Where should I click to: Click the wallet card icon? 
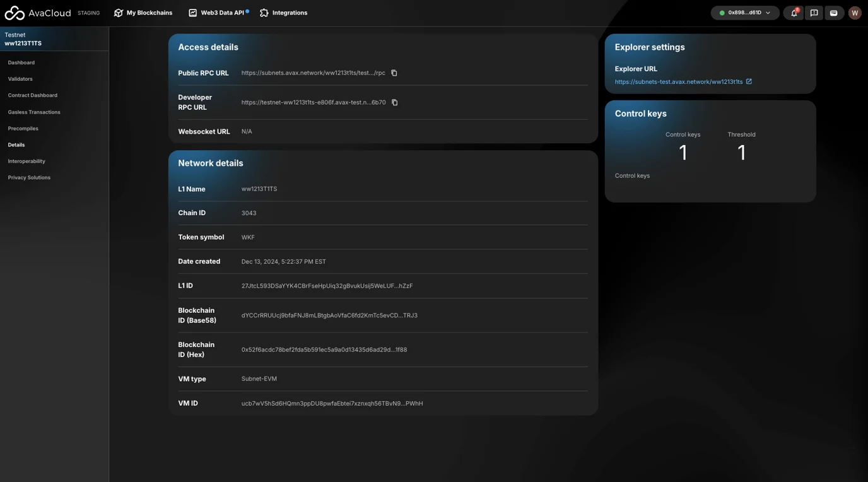(833, 13)
